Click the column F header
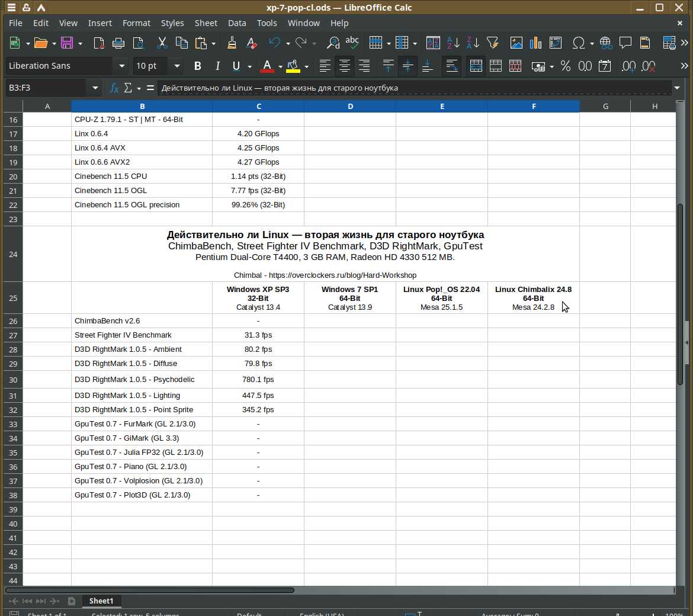 pos(533,107)
